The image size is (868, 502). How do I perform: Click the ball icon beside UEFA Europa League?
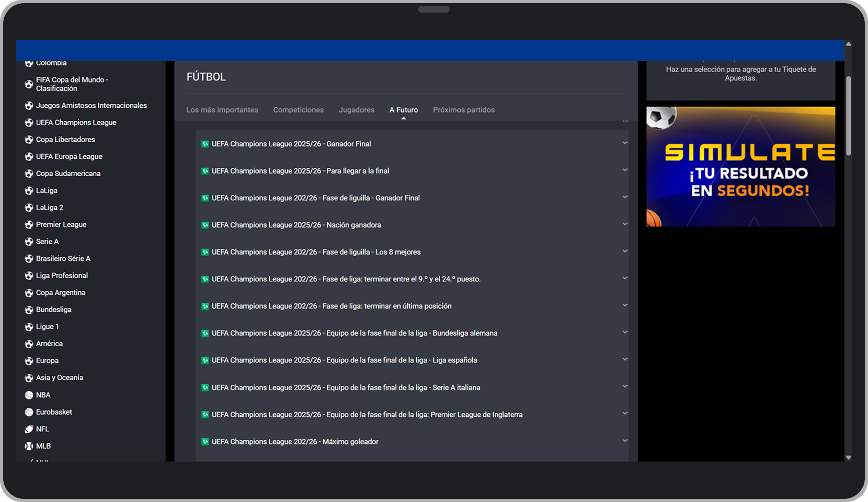(x=29, y=157)
